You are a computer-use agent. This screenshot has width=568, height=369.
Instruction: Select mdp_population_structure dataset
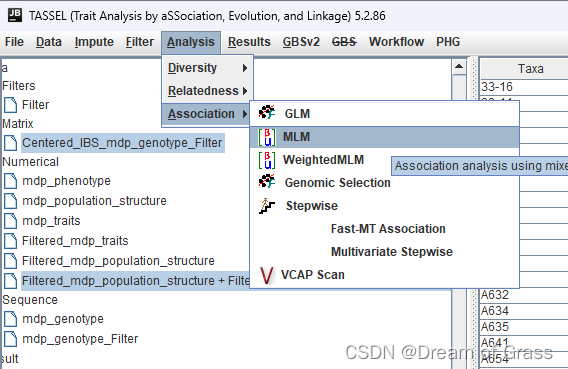[x=95, y=201]
